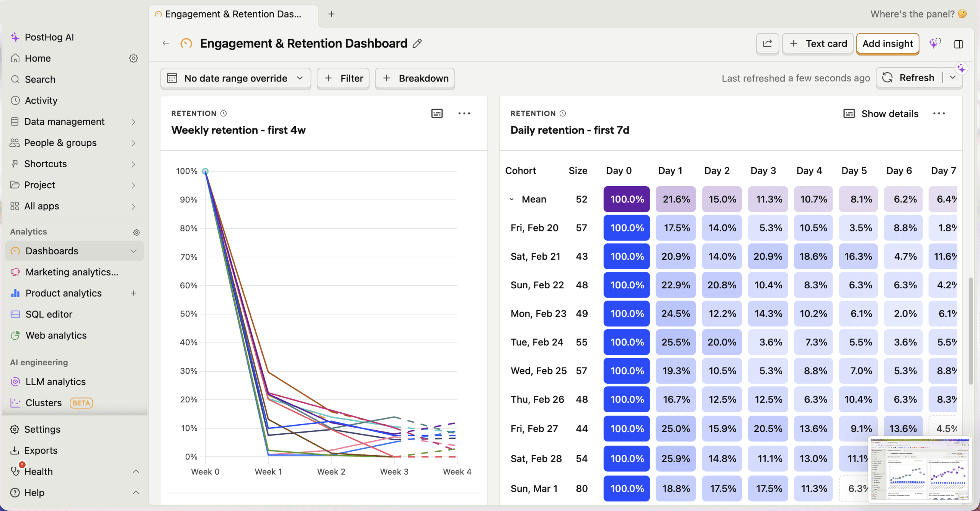Open SQL editor from sidebar

pyautogui.click(x=49, y=314)
